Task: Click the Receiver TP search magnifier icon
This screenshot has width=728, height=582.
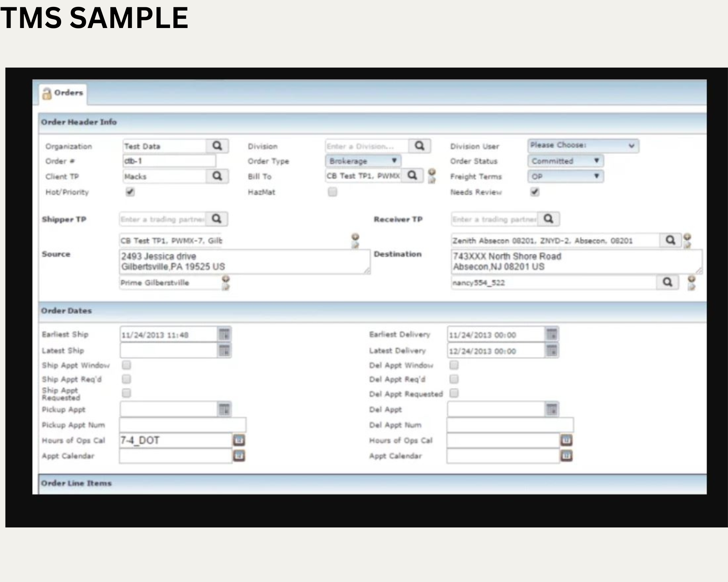Action: point(549,219)
